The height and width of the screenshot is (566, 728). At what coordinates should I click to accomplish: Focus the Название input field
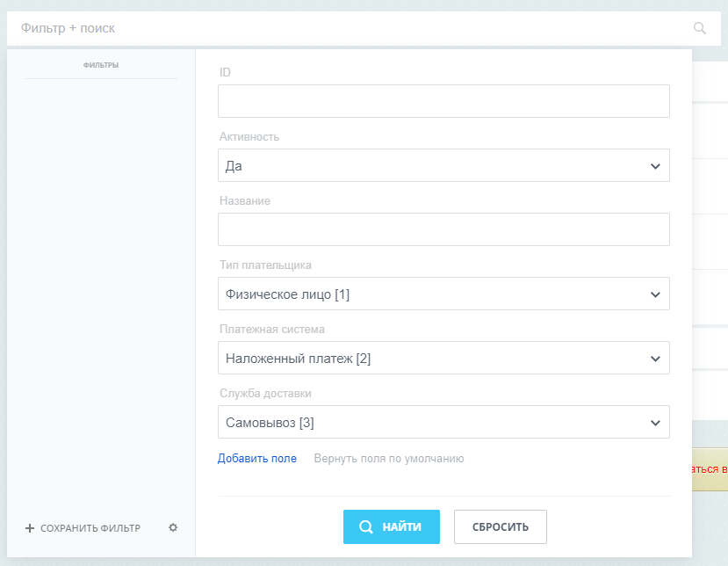click(x=443, y=229)
